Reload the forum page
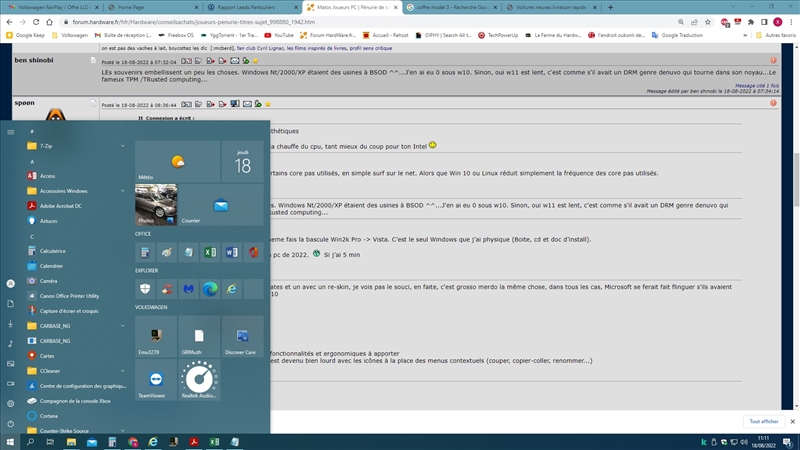This screenshot has height=450, width=800. tap(36, 22)
